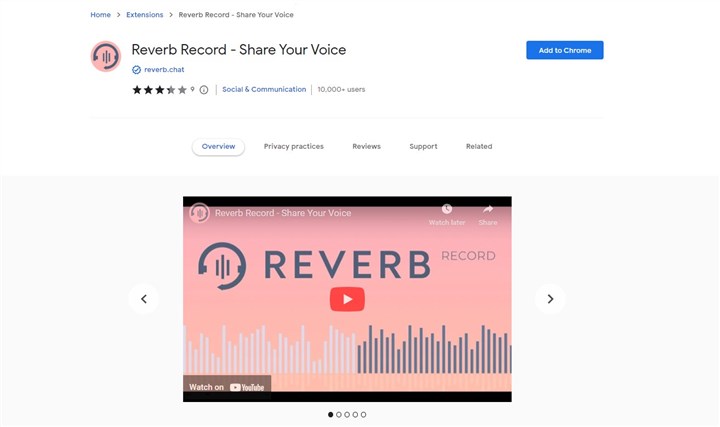Click the Watch later clock icon
This screenshot has height=427, width=720.
(447, 209)
